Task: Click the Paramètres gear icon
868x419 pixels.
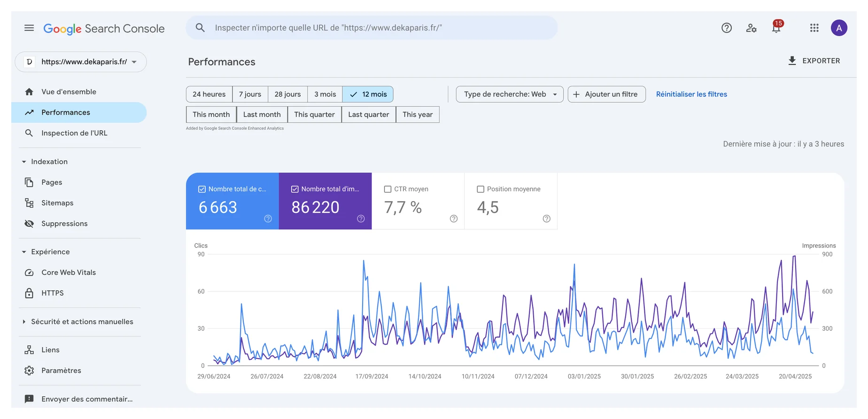Action: click(29, 371)
